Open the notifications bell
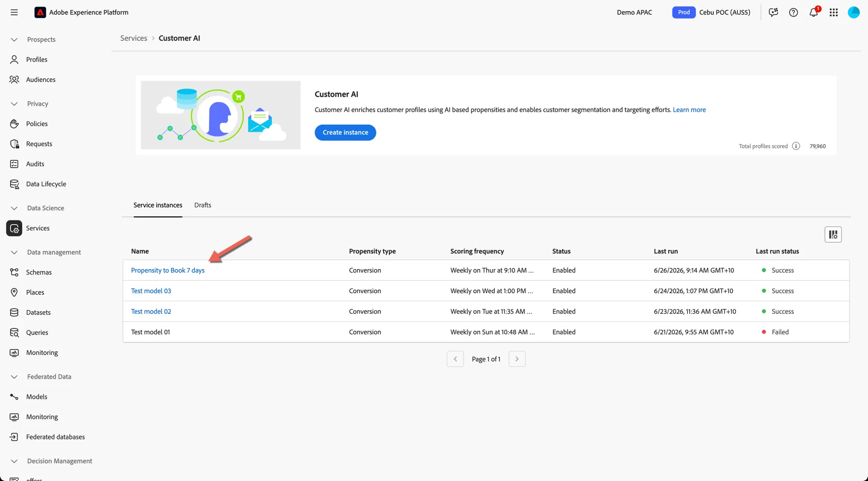This screenshot has height=481, width=868. [814, 13]
